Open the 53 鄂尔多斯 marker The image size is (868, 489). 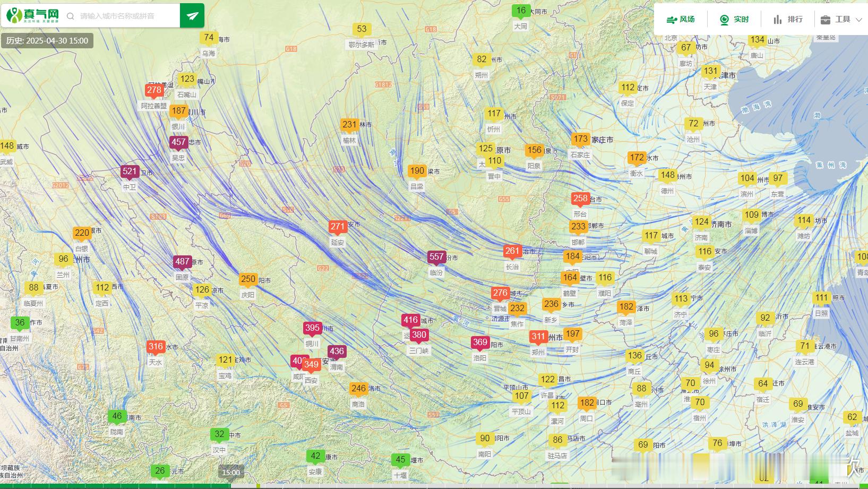[362, 29]
